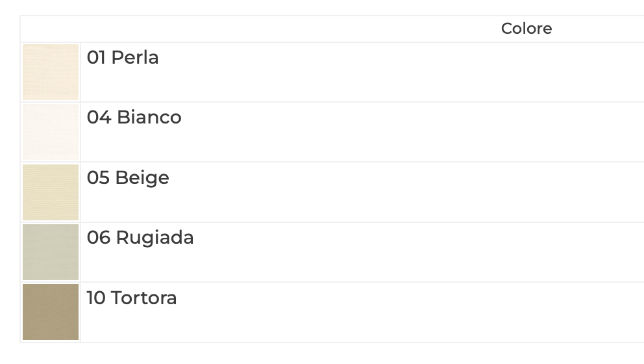This screenshot has width=644, height=364.
Task: Click the code number 01 before Perla
Action: pos(96,58)
